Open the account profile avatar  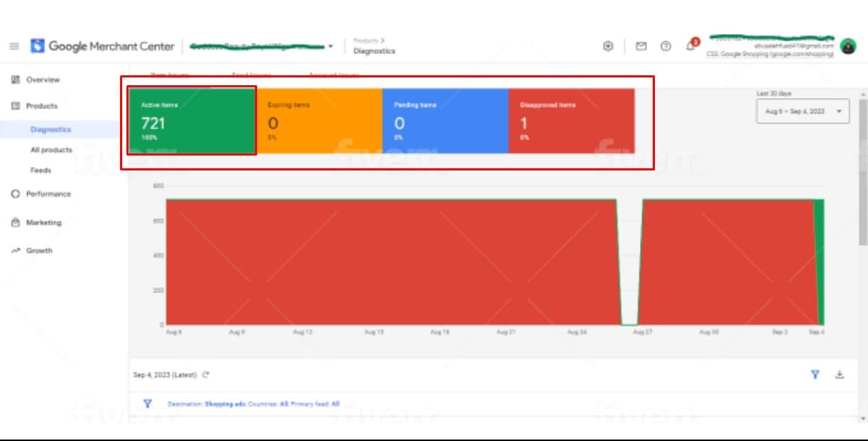coord(848,46)
